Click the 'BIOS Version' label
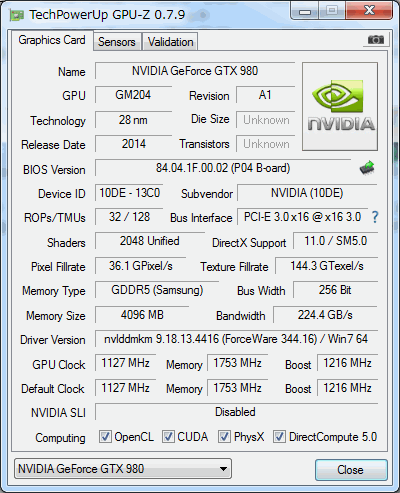 point(54,170)
